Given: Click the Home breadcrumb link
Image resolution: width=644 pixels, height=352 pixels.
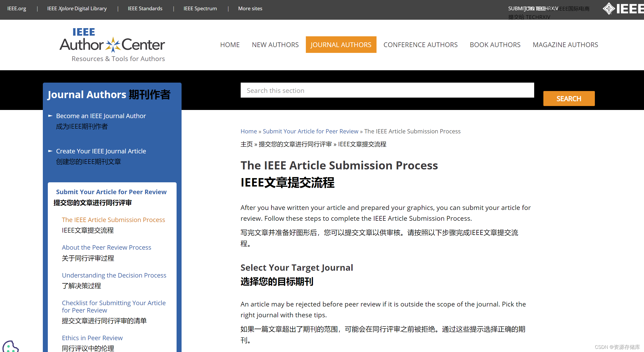Looking at the screenshot, I should 248,131.
